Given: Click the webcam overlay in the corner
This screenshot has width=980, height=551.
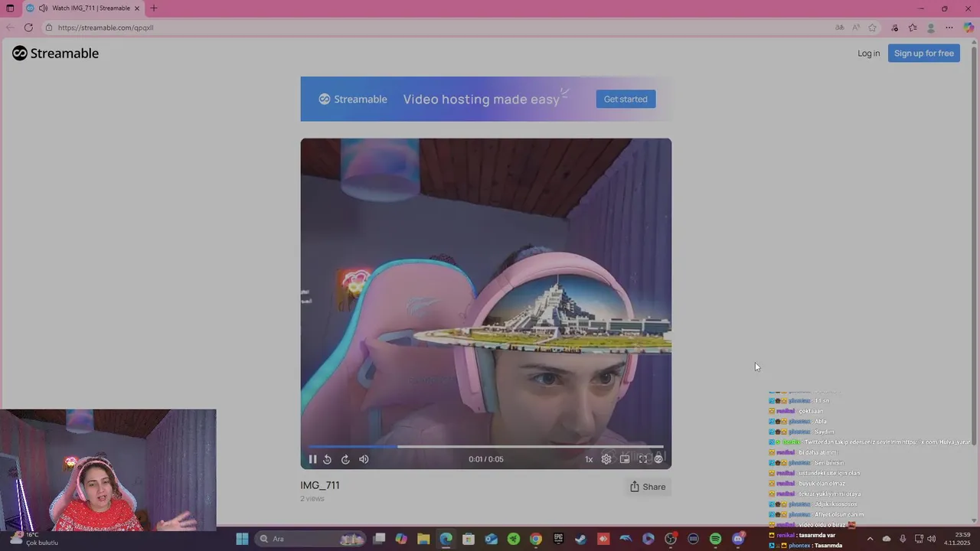Looking at the screenshot, I should 108,470.
